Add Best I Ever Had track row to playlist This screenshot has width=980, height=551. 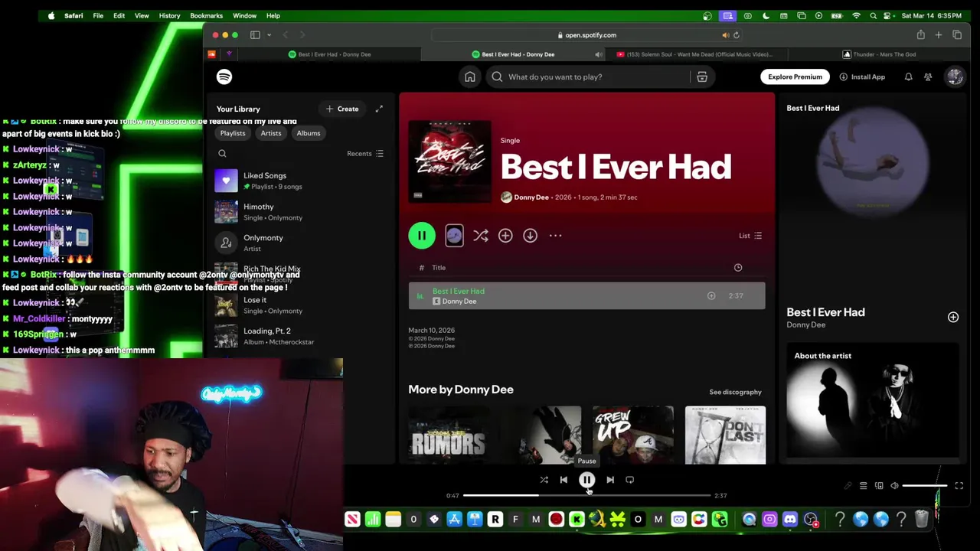(x=711, y=295)
